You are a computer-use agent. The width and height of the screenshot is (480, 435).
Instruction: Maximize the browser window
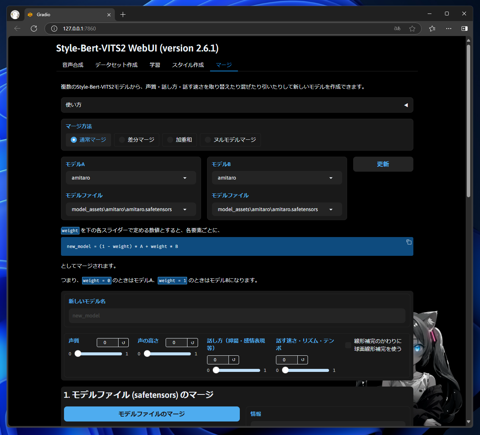[x=447, y=14]
